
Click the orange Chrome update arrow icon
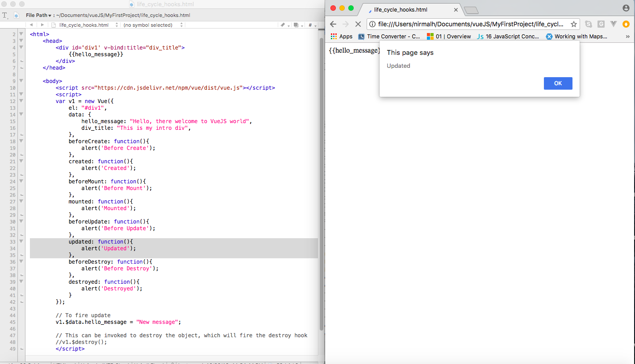pos(626,24)
